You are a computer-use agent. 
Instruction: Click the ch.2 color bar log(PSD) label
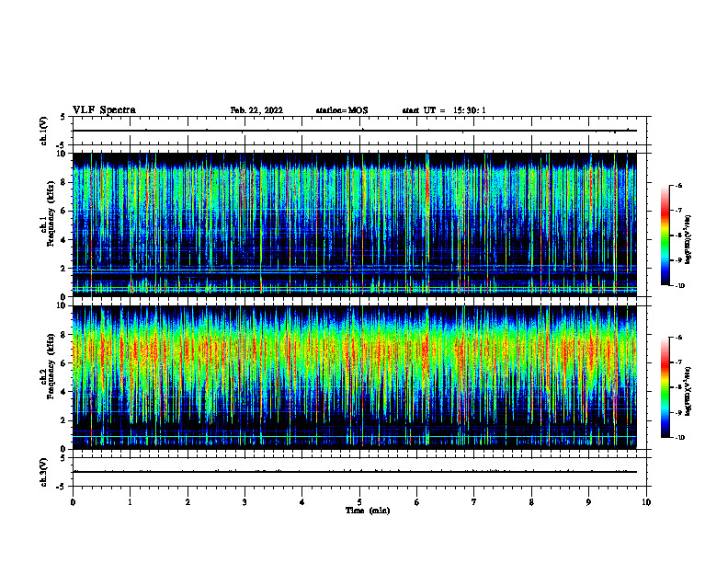(688, 391)
